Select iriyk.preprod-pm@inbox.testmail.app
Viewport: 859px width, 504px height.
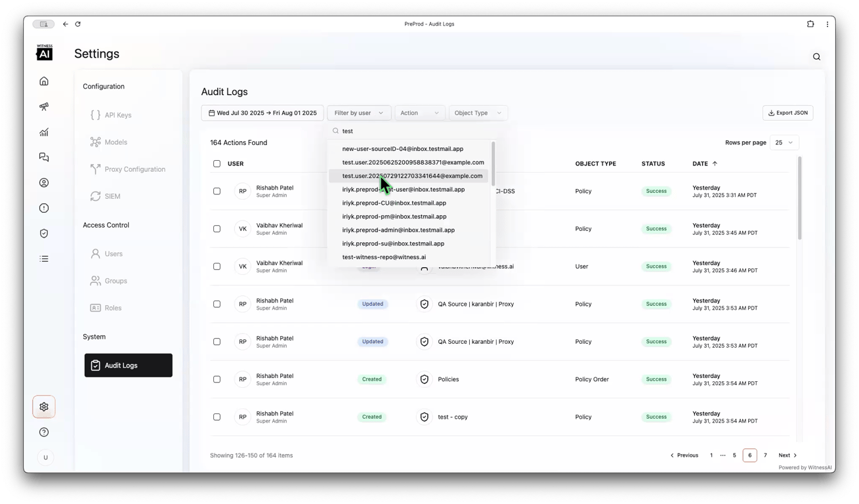click(x=408, y=217)
